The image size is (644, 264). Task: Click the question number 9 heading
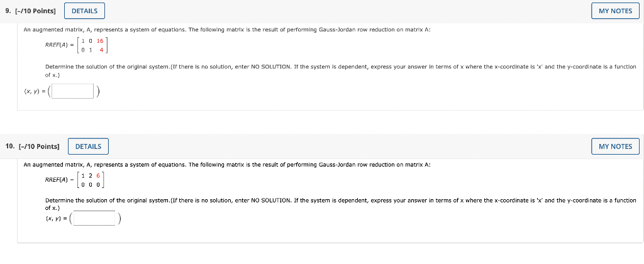pyautogui.click(x=8, y=11)
